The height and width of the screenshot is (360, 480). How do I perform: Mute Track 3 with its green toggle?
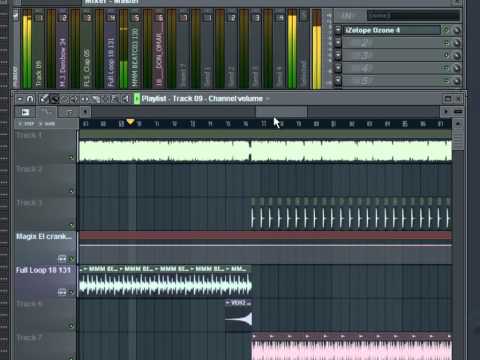pos(71,225)
